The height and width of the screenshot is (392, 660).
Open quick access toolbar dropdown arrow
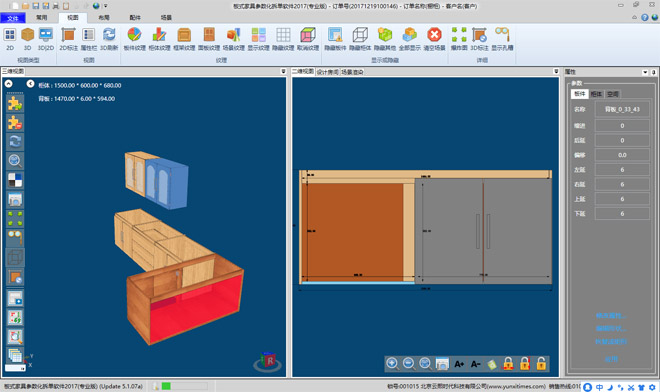coord(106,6)
